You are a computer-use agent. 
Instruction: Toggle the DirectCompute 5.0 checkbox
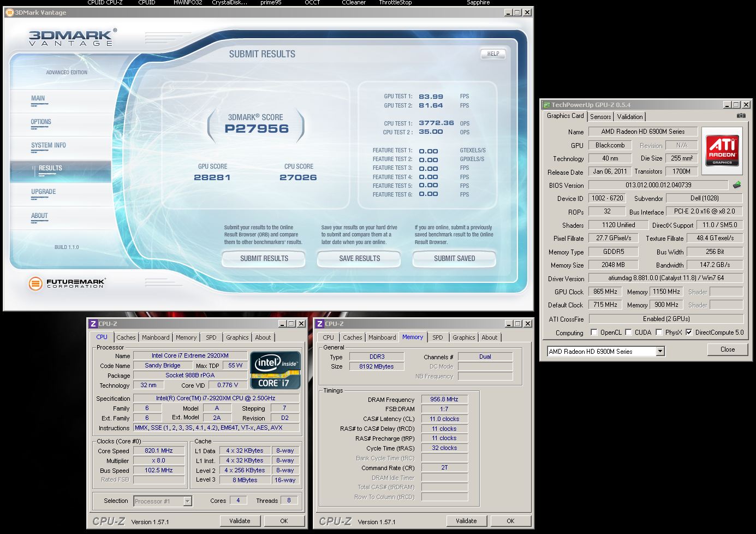(689, 332)
